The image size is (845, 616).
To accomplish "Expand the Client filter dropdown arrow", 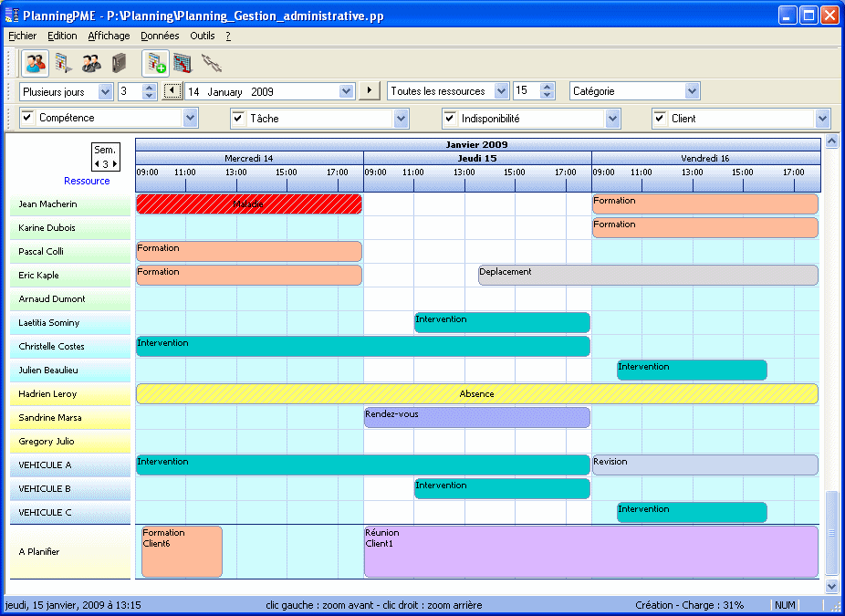I will [x=822, y=119].
